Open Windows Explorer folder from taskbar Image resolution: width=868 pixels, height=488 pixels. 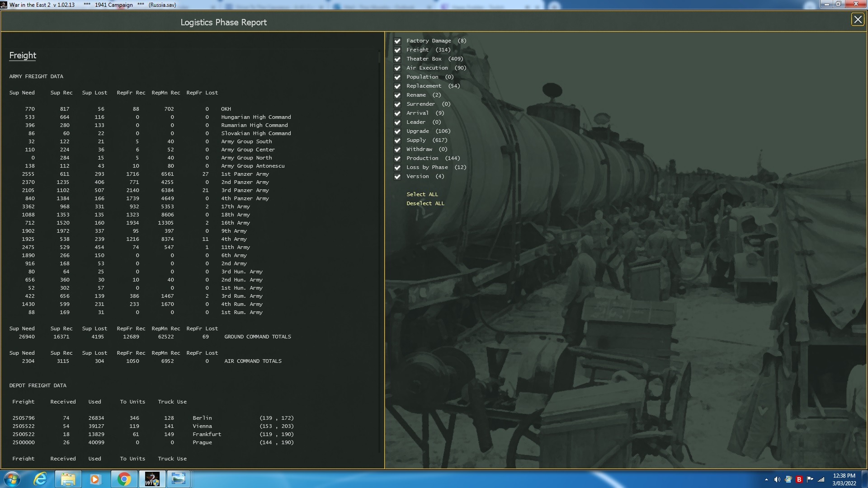coord(68,479)
